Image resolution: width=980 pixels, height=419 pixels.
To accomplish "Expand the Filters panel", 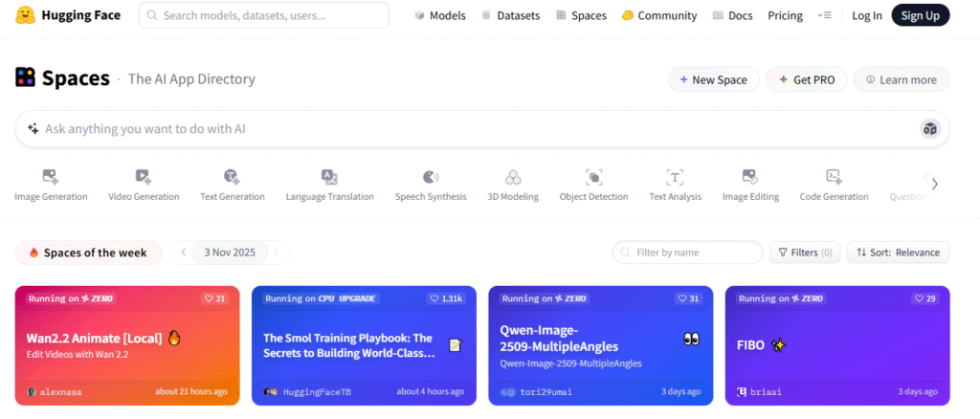I will pyautogui.click(x=804, y=253).
